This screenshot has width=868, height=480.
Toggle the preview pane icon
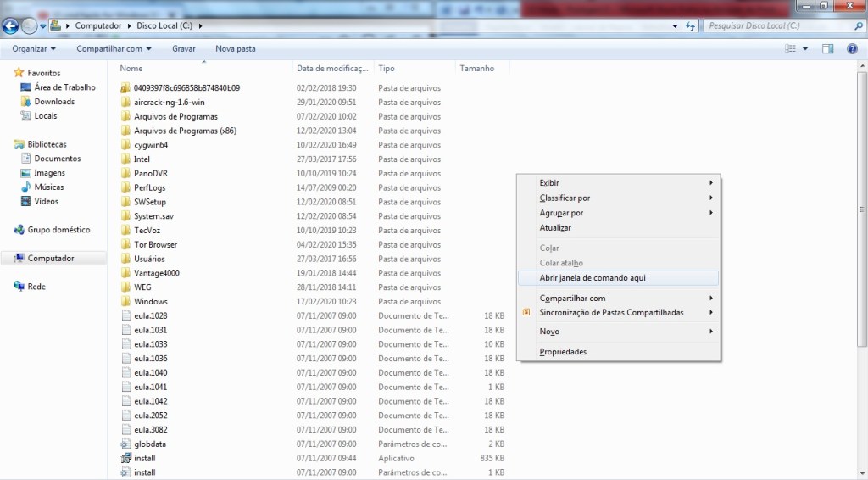(x=828, y=49)
